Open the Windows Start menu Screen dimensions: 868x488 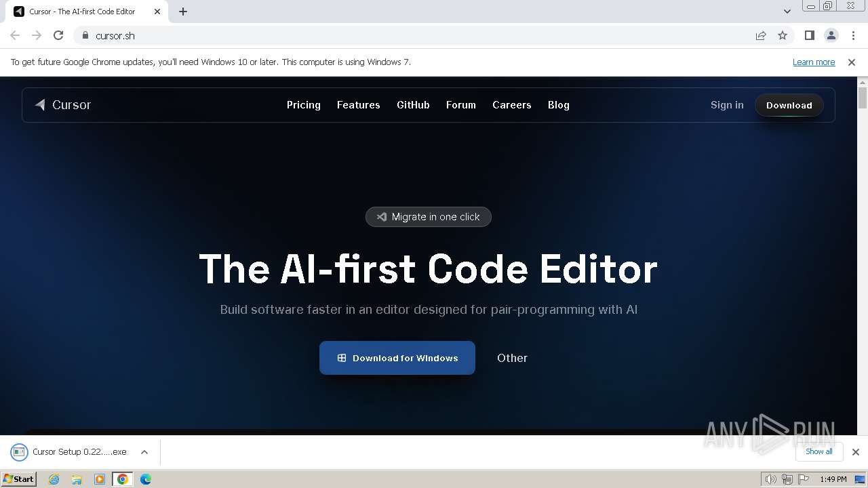click(x=19, y=479)
